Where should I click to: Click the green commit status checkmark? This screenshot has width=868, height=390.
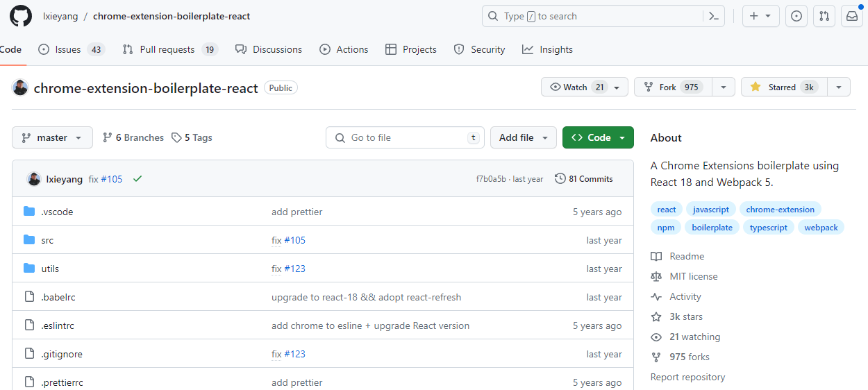137,179
